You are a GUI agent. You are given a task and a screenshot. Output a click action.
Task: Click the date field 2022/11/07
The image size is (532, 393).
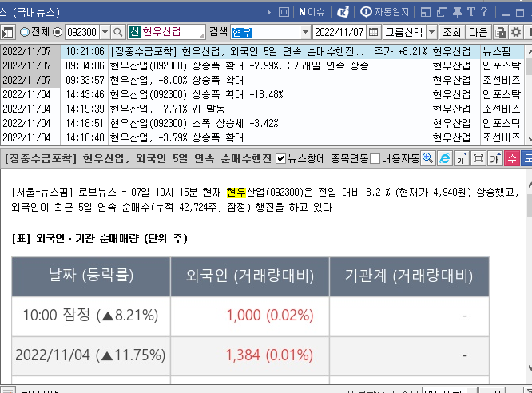tap(339, 32)
